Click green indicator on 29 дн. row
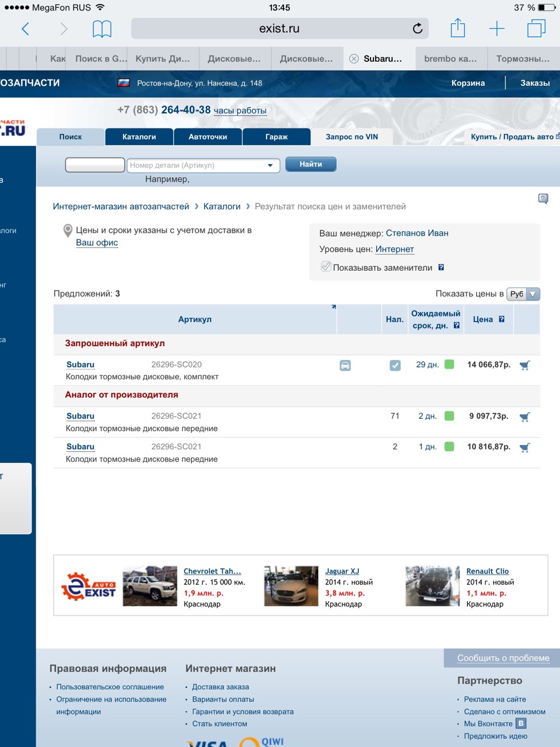Image resolution: width=560 pixels, height=747 pixels. pyautogui.click(x=449, y=365)
